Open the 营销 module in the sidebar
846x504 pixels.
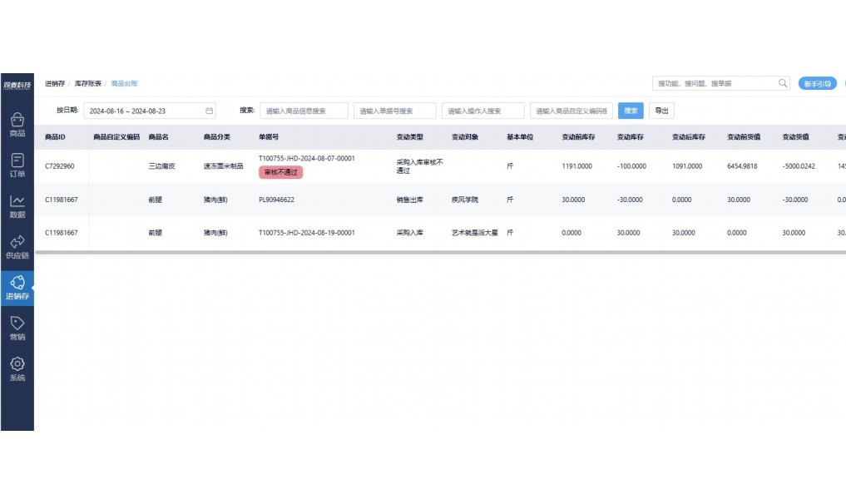tap(17, 326)
